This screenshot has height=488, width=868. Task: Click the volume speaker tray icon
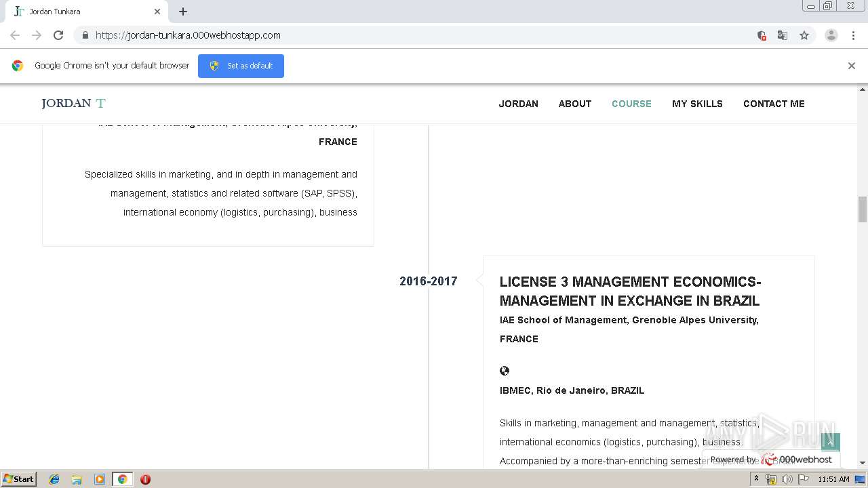[787, 479]
